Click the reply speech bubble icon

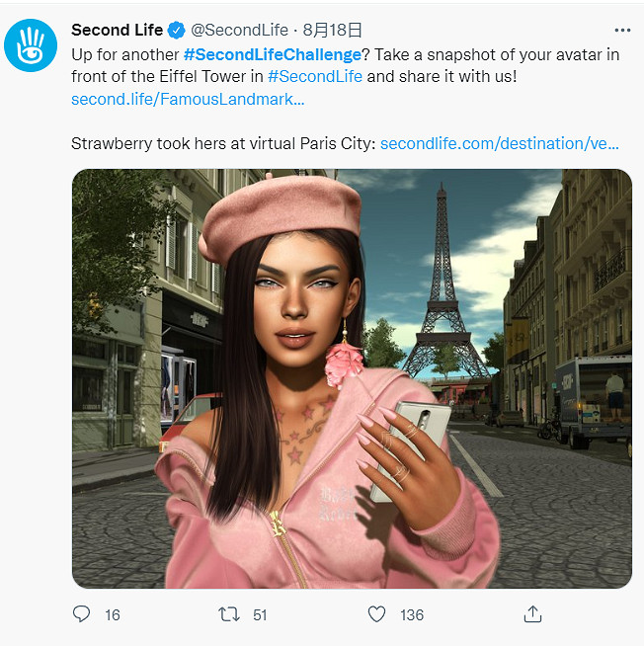81,613
